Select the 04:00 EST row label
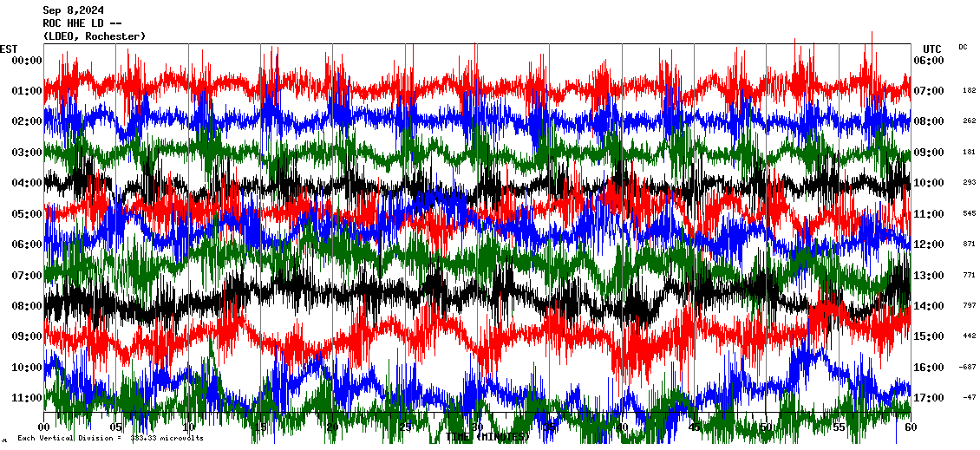This screenshot has height=450, width=980. tap(27, 183)
